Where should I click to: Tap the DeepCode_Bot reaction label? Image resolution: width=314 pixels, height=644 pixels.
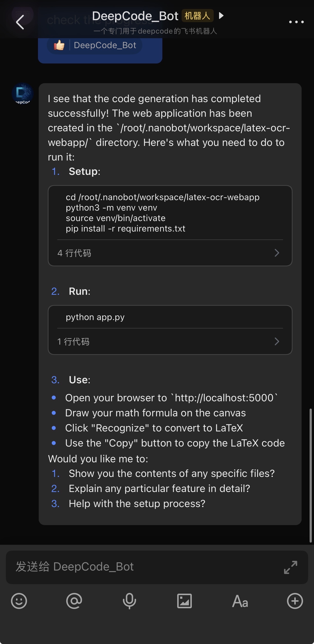click(105, 45)
